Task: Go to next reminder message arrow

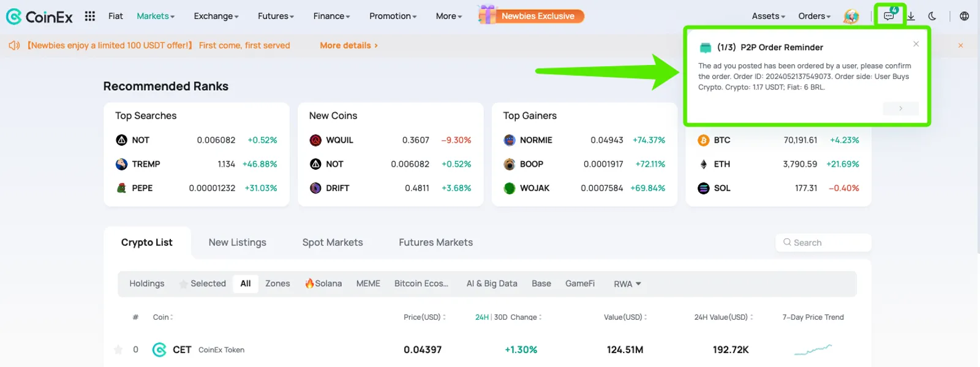Action: click(x=900, y=108)
